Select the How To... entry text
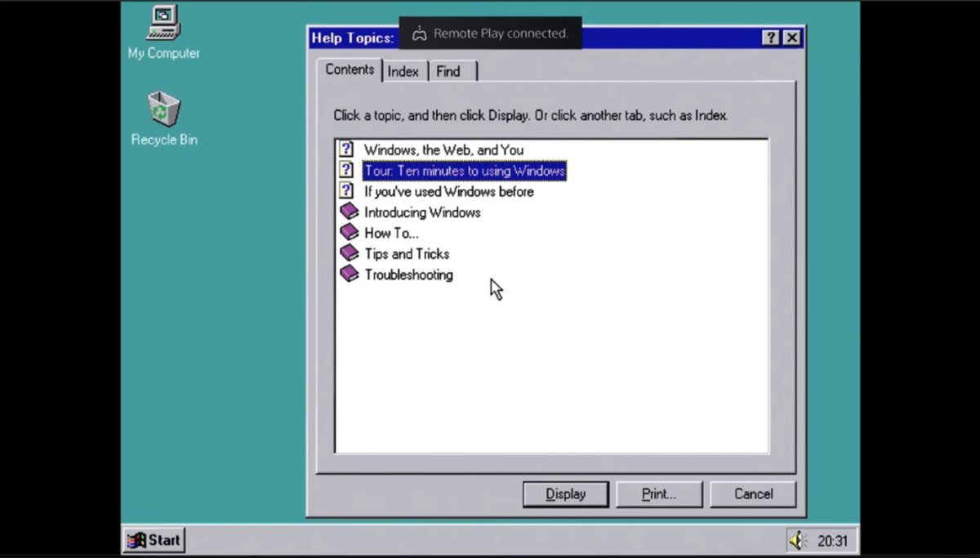This screenshot has width=980, height=558. click(391, 233)
